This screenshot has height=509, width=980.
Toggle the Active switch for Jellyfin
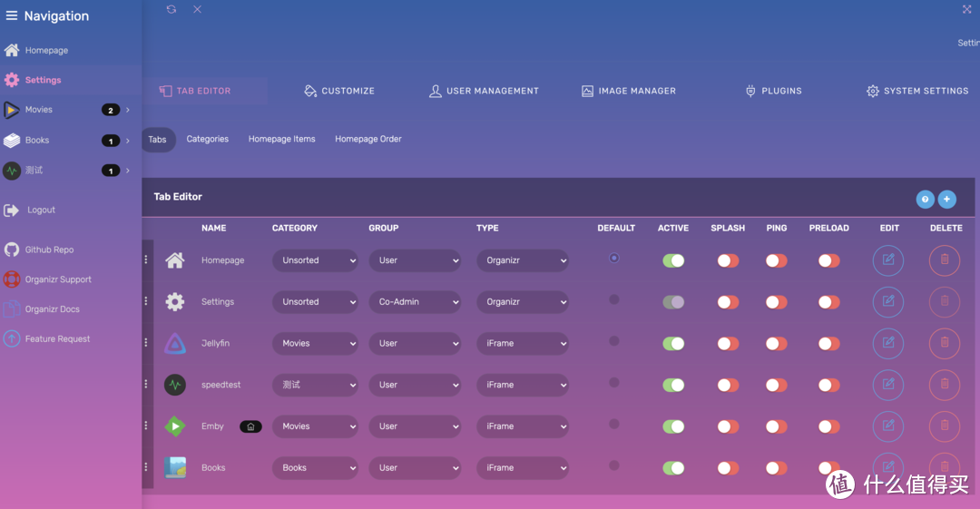(673, 344)
